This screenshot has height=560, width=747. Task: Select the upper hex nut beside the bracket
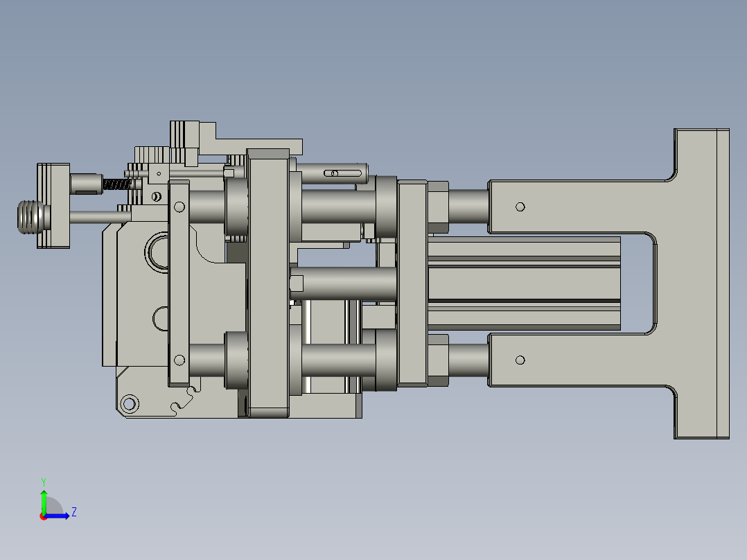[x=438, y=207]
